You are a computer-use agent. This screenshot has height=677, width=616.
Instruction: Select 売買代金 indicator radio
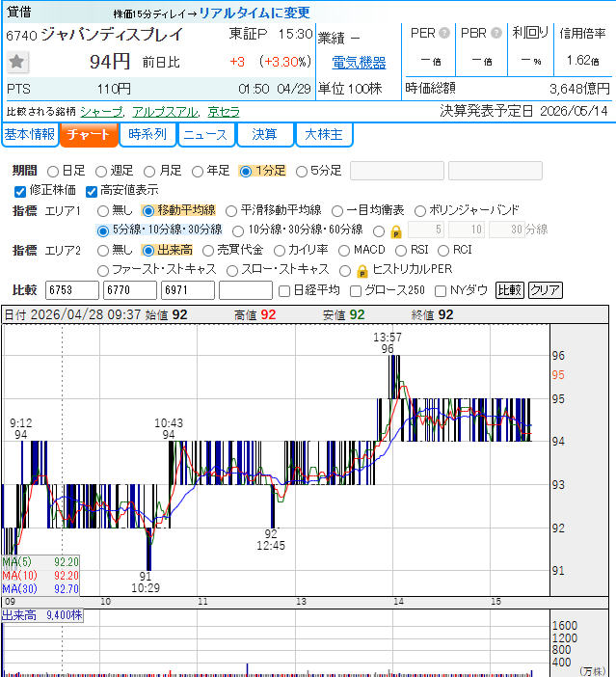point(208,251)
